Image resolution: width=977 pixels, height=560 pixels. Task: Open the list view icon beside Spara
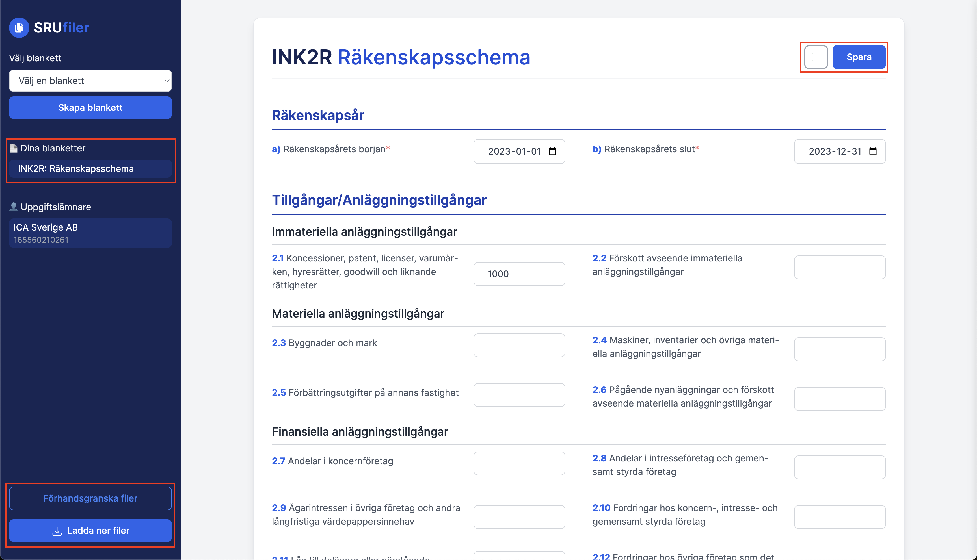pyautogui.click(x=816, y=57)
